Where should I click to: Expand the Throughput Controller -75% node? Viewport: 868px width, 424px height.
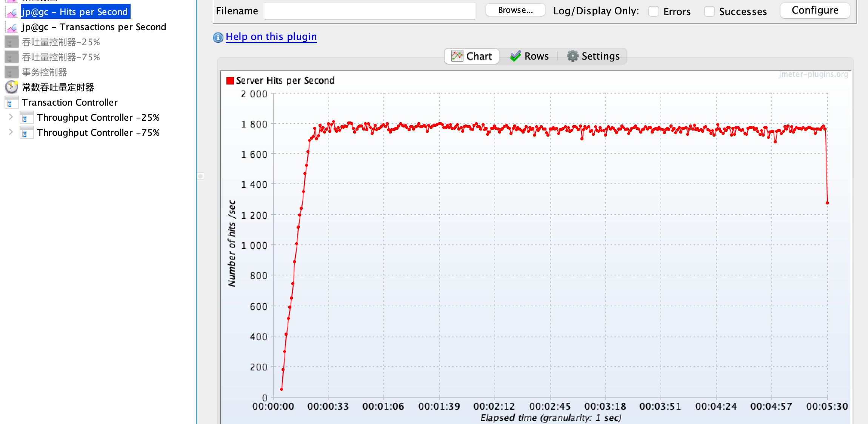[11, 132]
